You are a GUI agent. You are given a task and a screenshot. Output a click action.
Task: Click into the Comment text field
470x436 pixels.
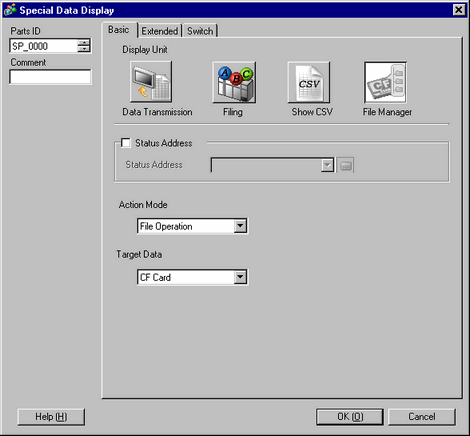(50, 77)
